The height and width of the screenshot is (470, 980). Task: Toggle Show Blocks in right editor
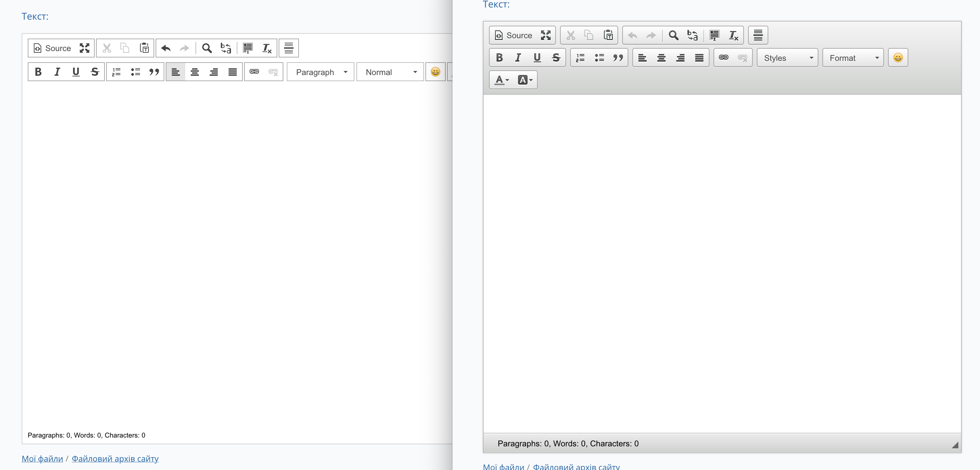(x=758, y=36)
